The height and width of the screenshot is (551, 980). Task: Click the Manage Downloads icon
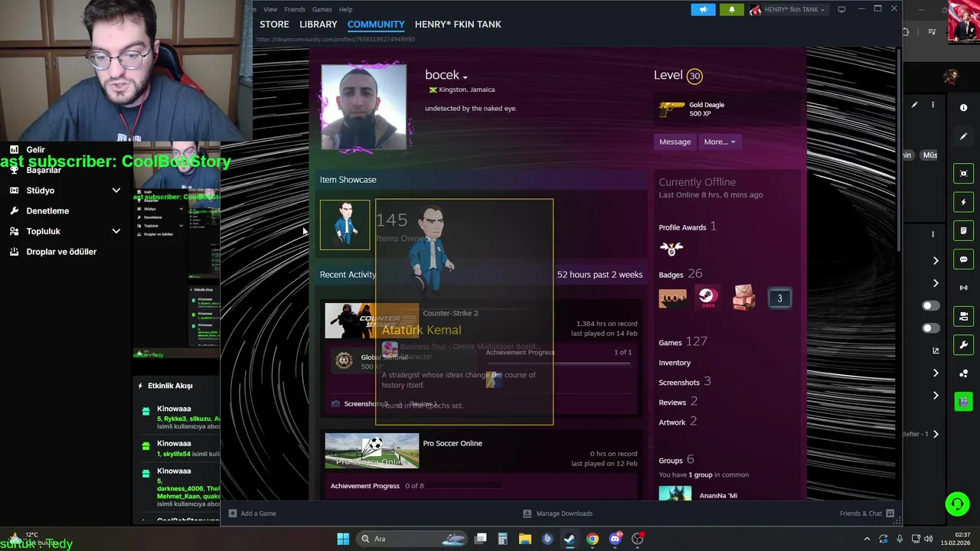coord(527,514)
